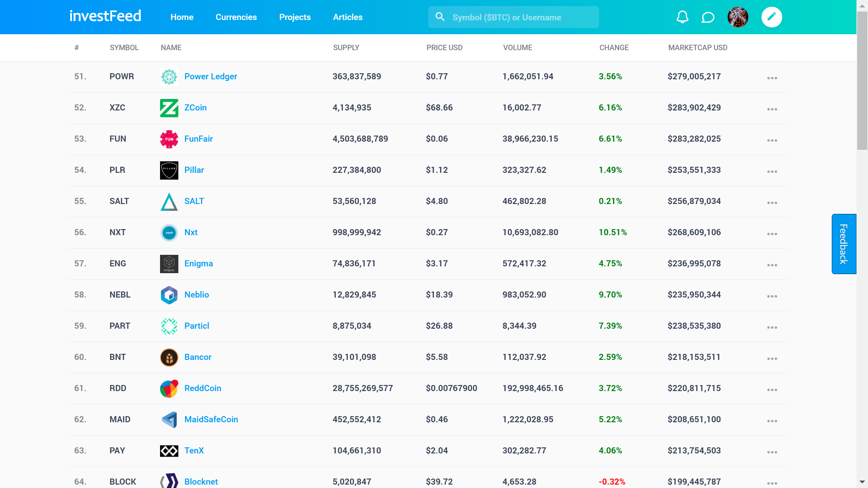The height and width of the screenshot is (488, 868).
Task: Open the Pillar link
Action: 194,170
